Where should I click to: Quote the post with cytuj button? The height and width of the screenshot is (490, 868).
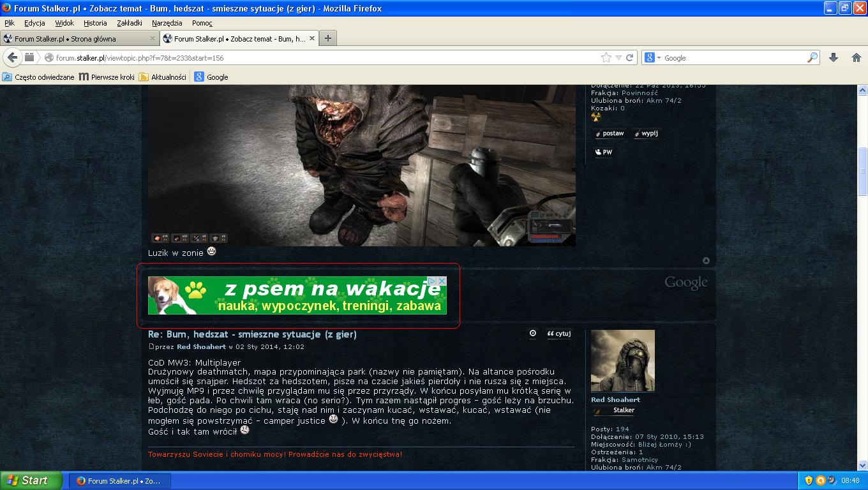pyautogui.click(x=559, y=333)
